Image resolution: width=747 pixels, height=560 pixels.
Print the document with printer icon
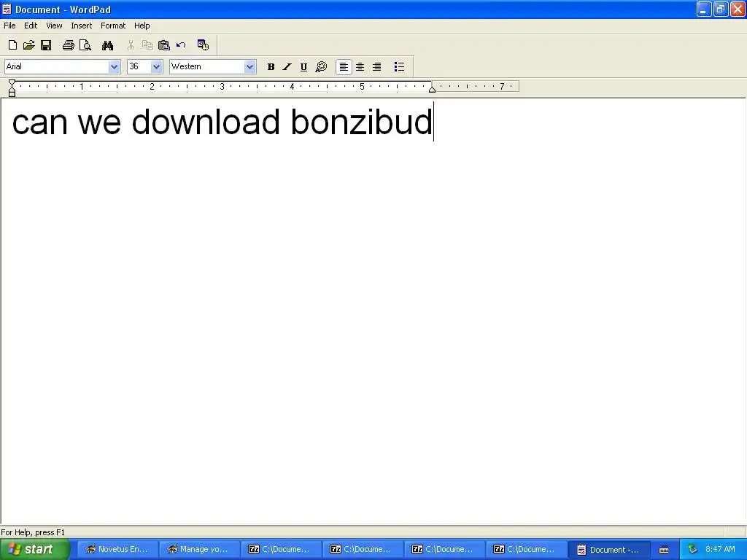coord(68,45)
